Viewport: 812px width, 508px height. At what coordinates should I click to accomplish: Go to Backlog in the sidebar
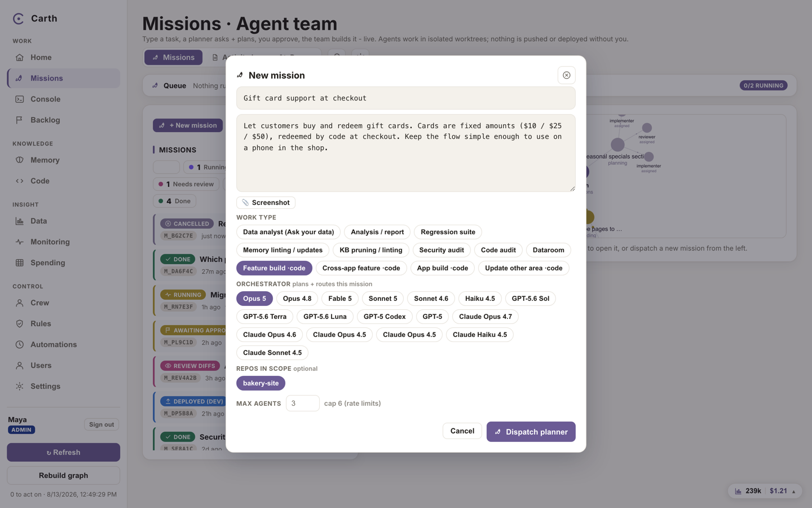coord(63,120)
